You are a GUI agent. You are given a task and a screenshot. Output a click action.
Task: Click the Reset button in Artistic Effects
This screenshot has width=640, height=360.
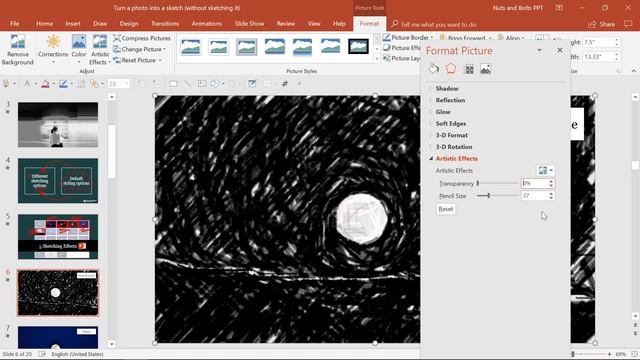click(x=446, y=209)
